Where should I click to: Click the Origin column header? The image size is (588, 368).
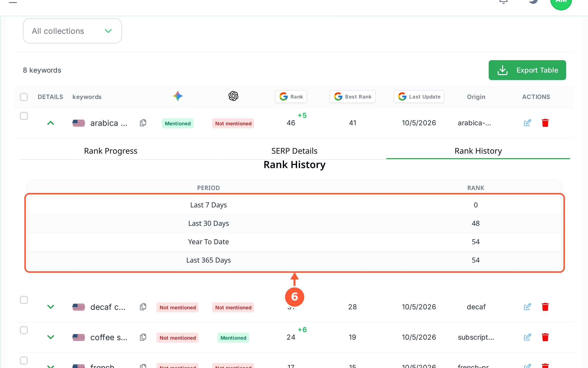[x=476, y=97]
